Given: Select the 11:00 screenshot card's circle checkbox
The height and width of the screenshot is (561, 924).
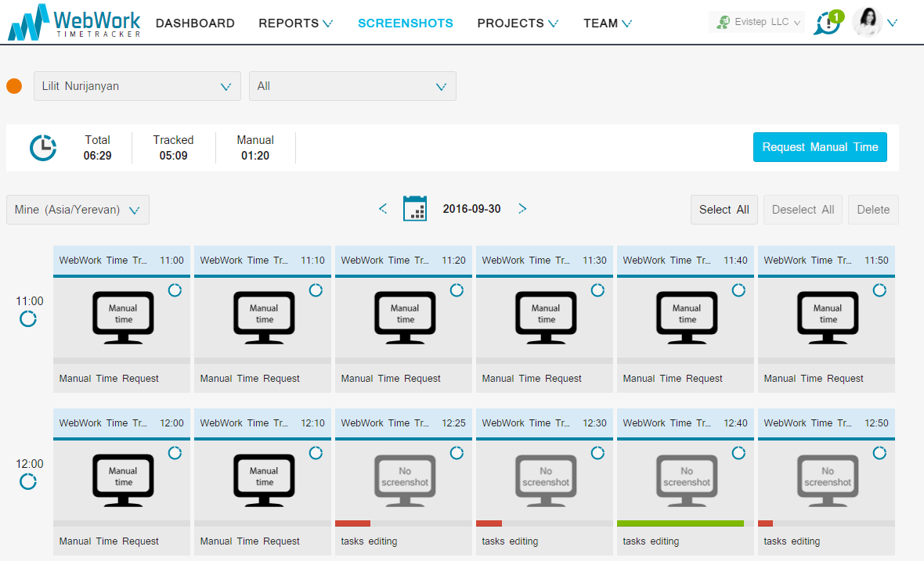Looking at the screenshot, I should (x=175, y=290).
